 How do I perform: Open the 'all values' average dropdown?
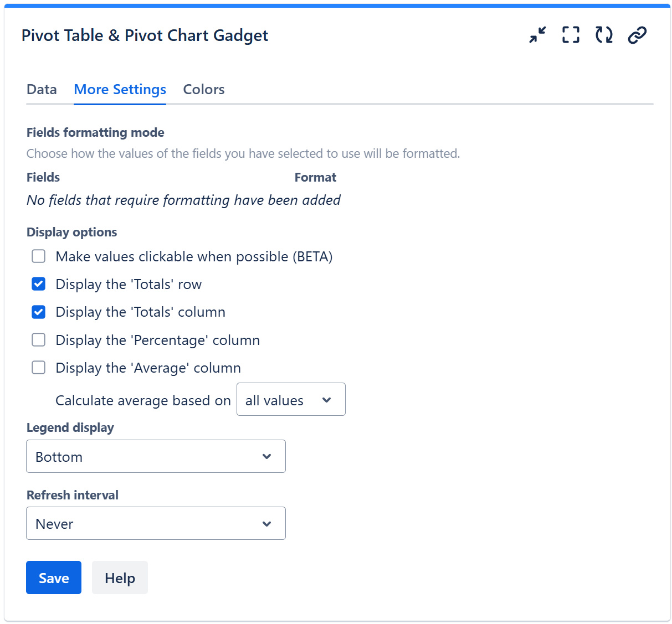coord(290,400)
